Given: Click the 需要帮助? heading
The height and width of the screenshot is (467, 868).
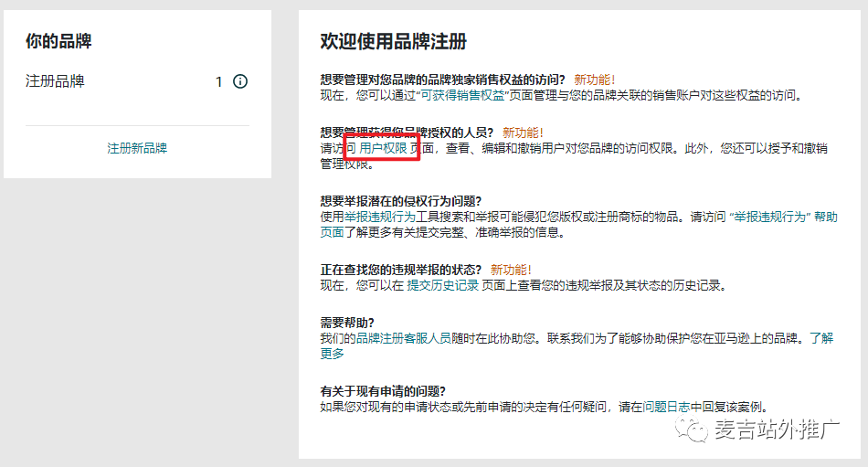Looking at the screenshot, I should point(347,323).
